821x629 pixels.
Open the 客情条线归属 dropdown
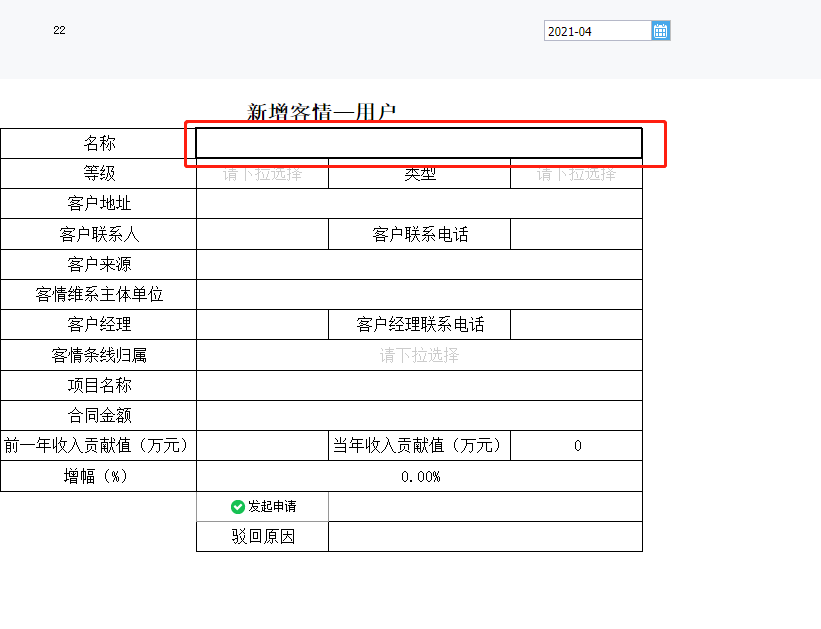(x=419, y=355)
